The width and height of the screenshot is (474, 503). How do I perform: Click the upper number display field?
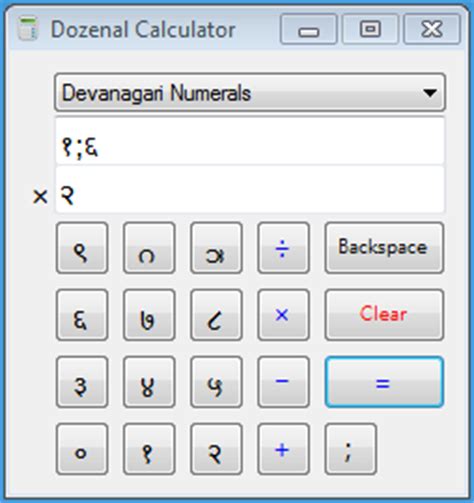pyautogui.click(x=250, y=141)
